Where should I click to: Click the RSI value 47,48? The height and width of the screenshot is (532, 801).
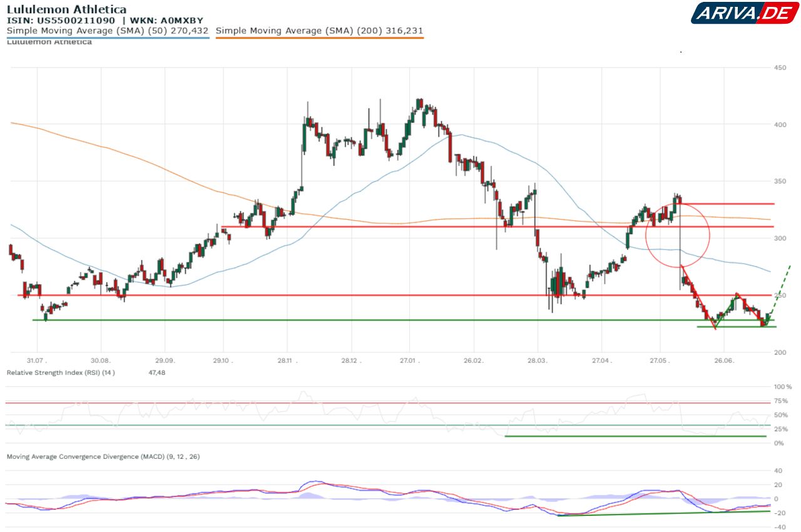pos(156,372)
